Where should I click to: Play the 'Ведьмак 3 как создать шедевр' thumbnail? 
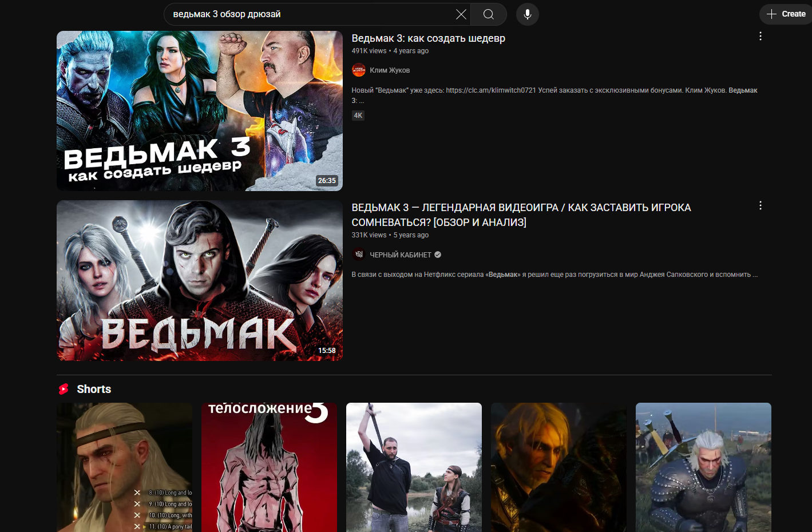coord(200,111)
